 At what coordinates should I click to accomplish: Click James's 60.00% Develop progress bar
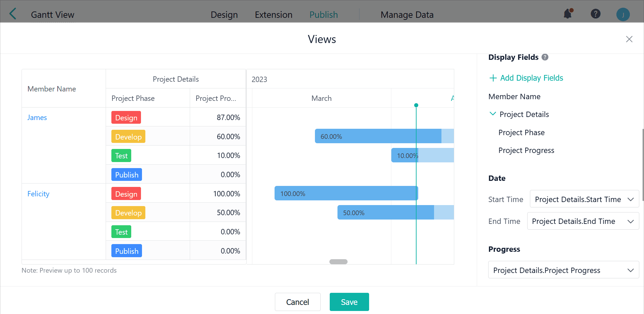click(x=378, y=136)
